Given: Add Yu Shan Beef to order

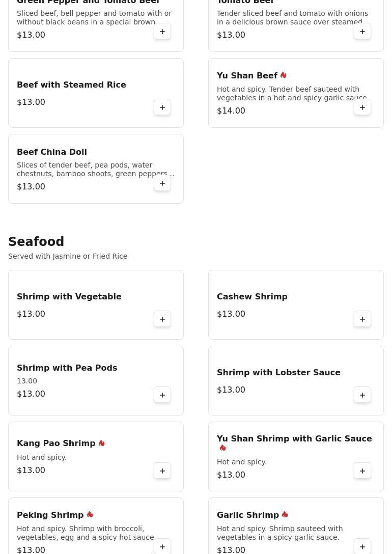Looking at the screenshot, I should (x=362, y=107).
